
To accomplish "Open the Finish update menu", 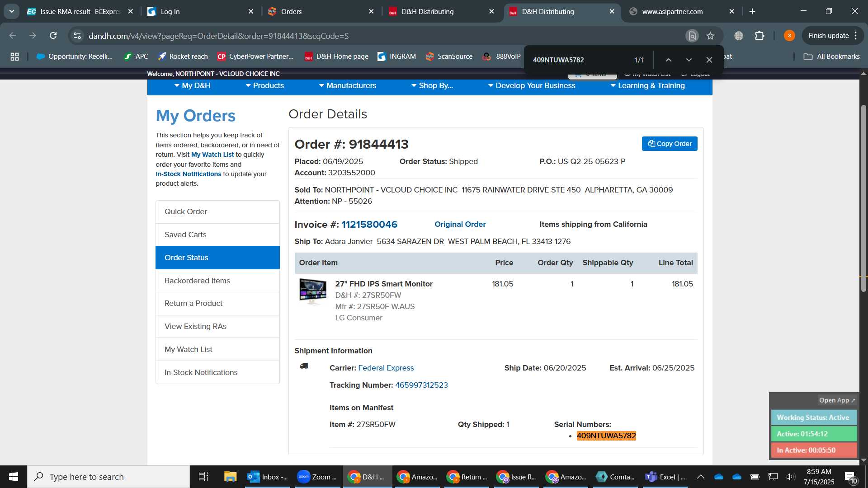I will click(x=833, y=36).
